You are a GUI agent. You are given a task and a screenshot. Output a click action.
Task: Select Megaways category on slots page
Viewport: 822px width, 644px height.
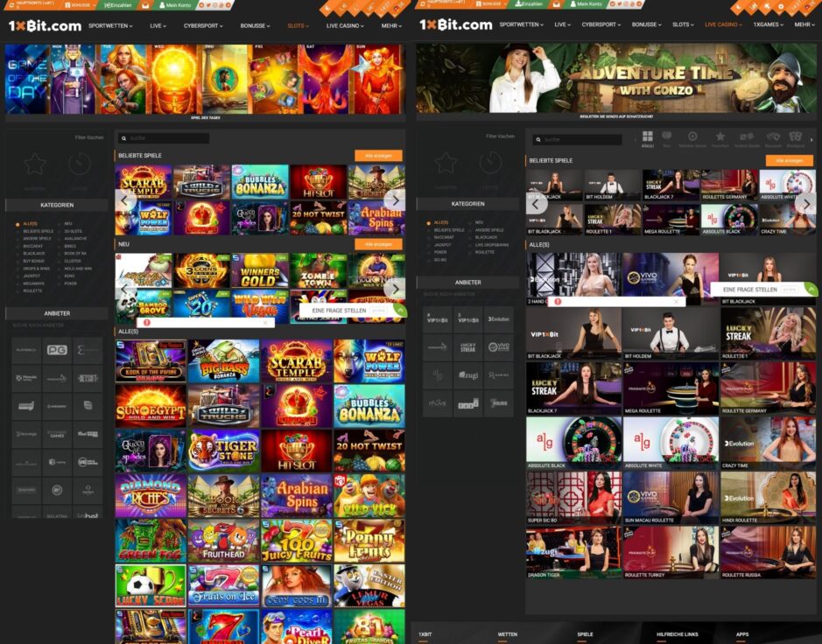[x=33, y=283]
